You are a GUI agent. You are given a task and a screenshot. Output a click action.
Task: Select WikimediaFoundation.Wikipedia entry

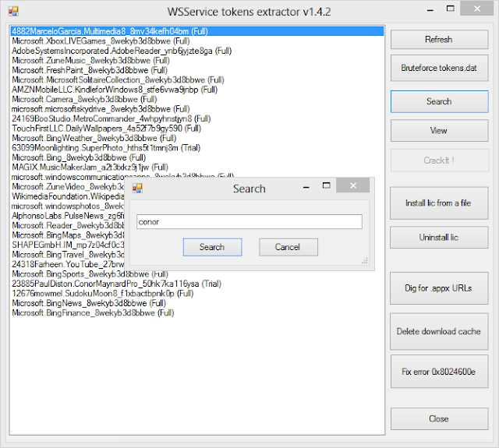(68, 196)
